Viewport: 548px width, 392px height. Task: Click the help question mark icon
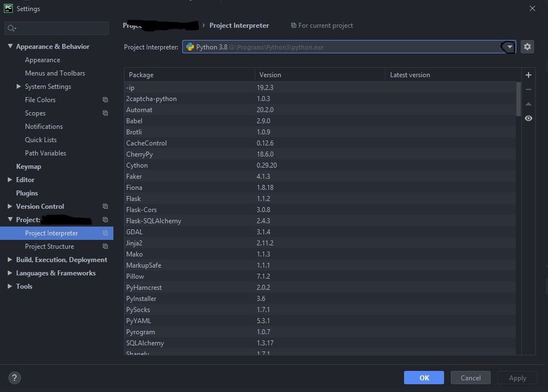pos(14,378)
